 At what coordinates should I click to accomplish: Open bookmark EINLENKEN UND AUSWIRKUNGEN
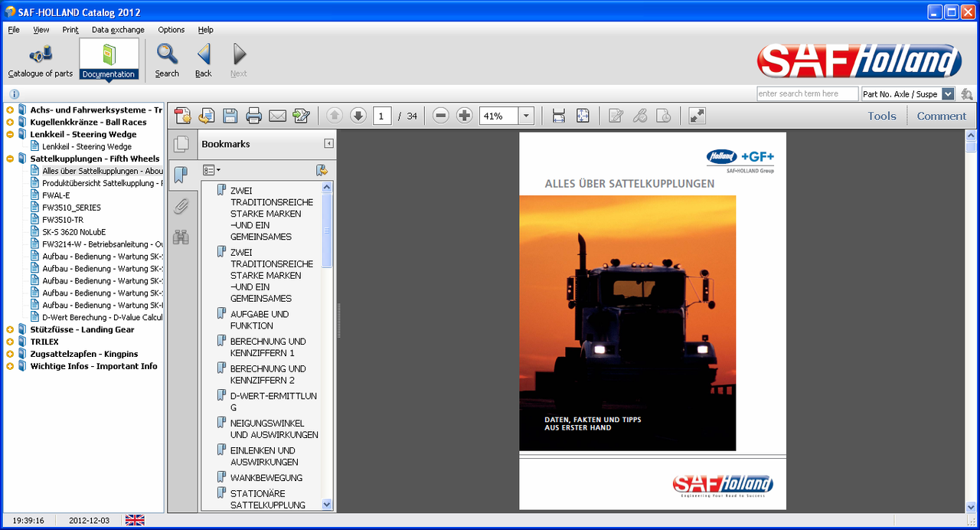coord(264,456)
